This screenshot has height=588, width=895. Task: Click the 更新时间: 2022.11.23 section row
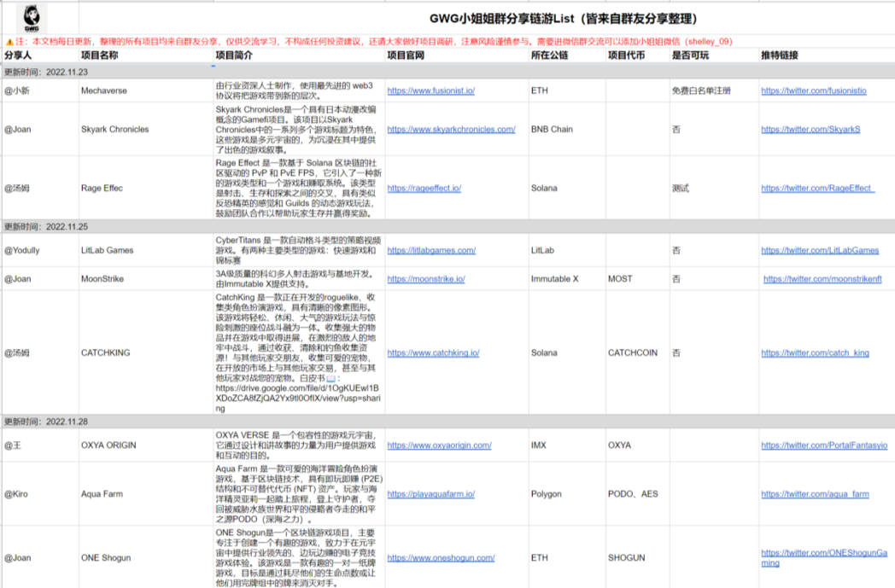coord(447,72)
